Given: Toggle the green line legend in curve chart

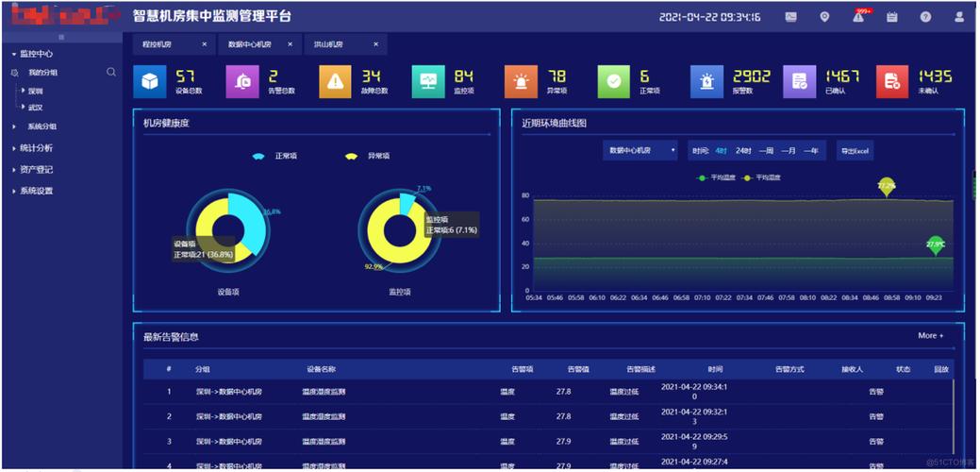Looking at the screenshot, I should (717, 177).
